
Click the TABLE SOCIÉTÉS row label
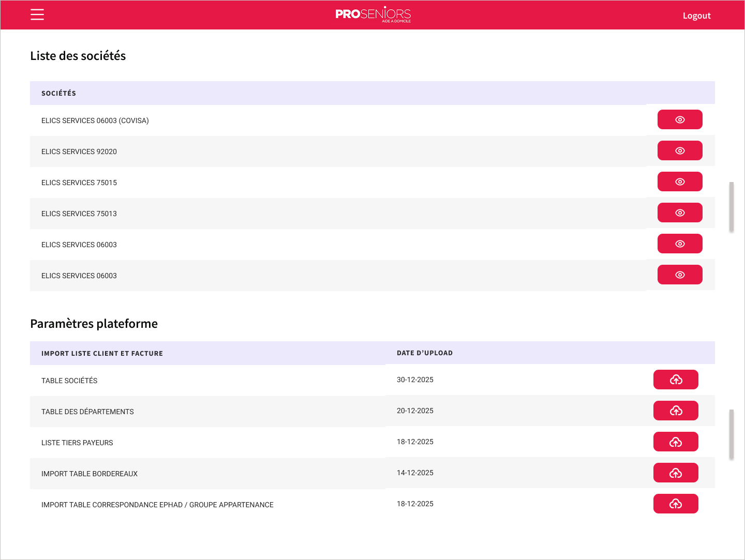(69, 381)
